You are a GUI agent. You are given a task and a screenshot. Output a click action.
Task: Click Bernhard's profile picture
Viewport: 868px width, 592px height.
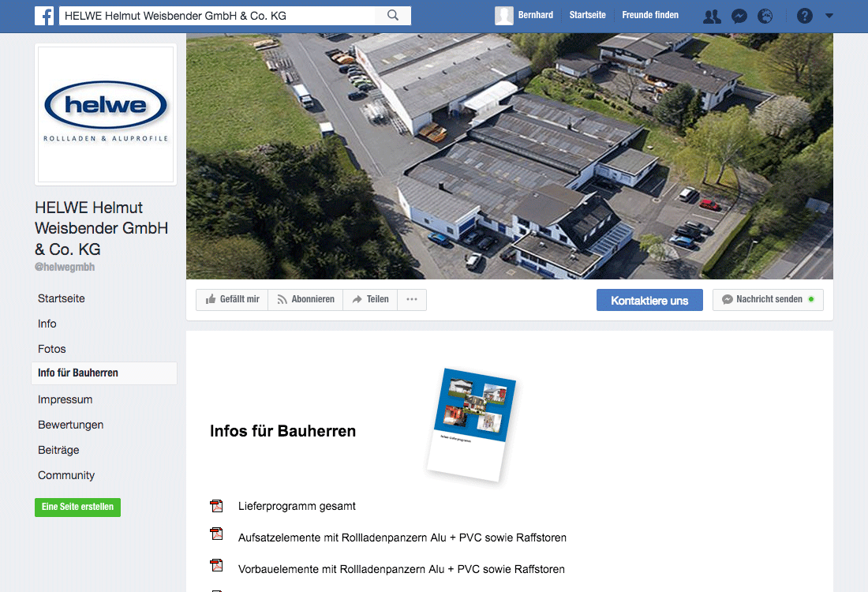(x=504, y=16)
